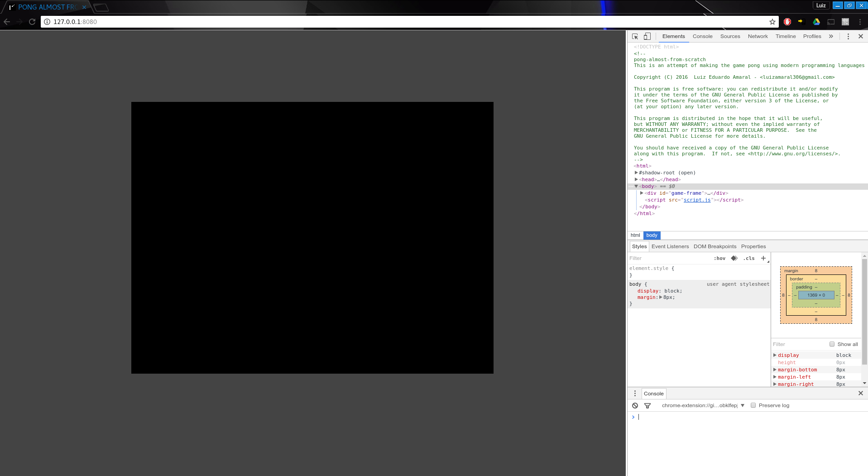Select the Elements tab

click(x=673, y=36)
